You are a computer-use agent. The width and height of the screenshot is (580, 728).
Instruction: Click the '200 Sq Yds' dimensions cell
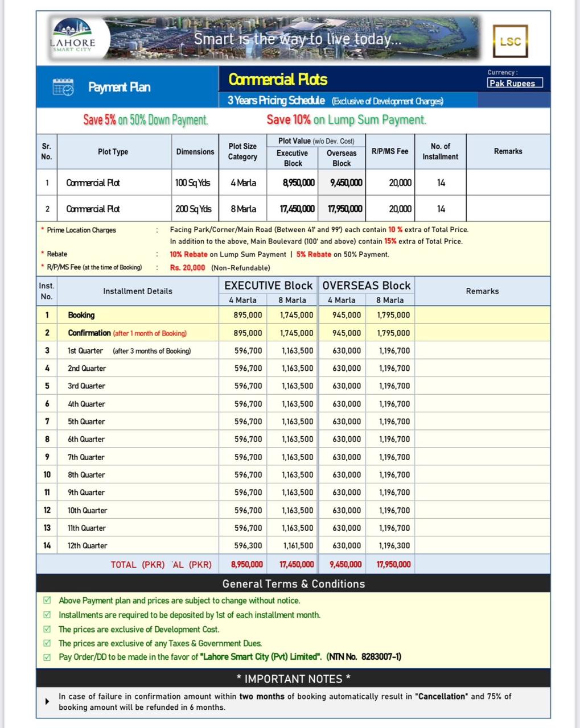(194, 209)
